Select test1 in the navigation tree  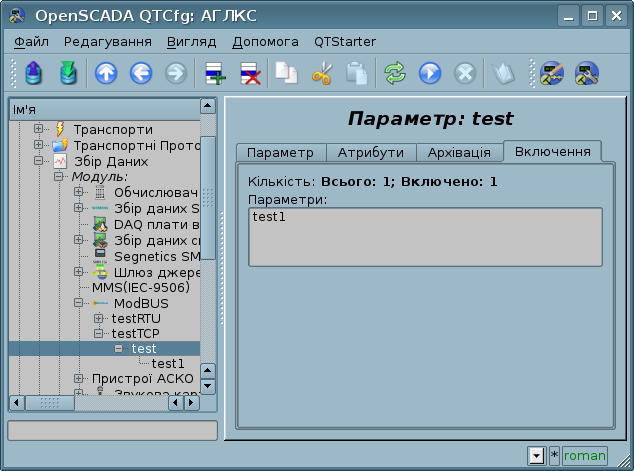(x=167, y=363)
